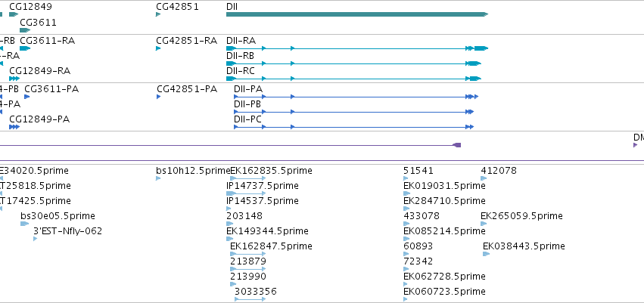The image size is (644, 303).
Task: Select EST bs30e05.5prime
Action: click(x=25, y=224)
